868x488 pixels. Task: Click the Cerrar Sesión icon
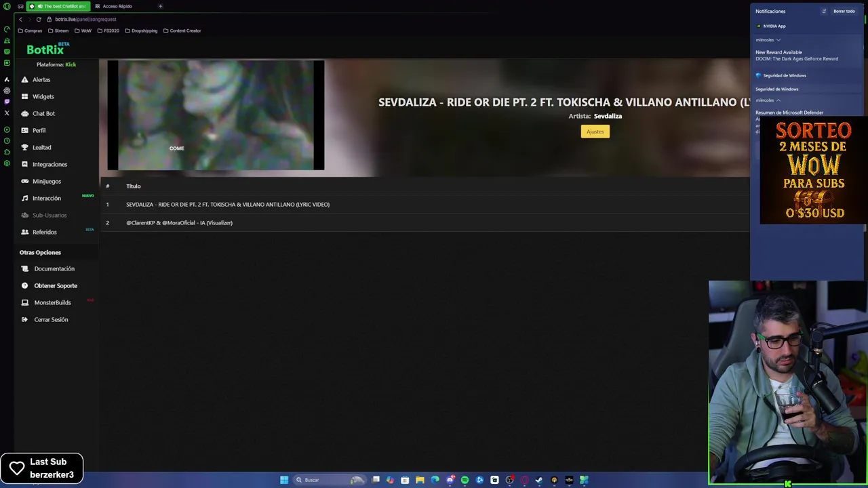25,319
